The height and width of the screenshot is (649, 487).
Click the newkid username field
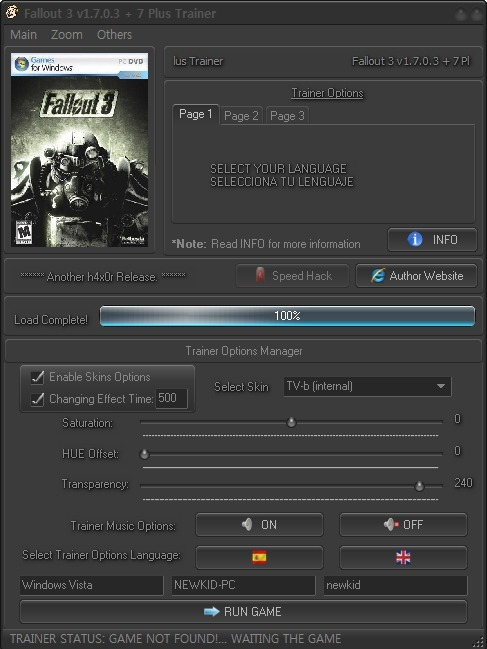pos(395,585)
